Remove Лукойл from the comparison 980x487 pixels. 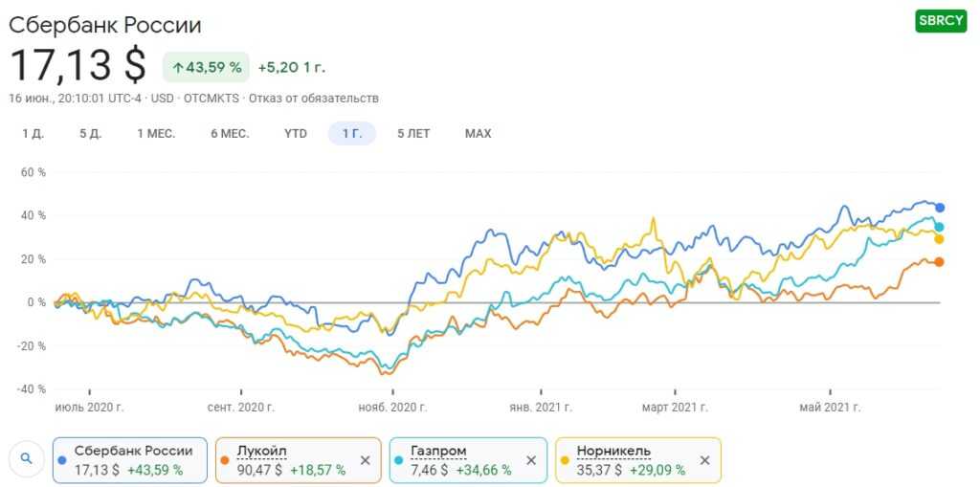pos(365,460)
